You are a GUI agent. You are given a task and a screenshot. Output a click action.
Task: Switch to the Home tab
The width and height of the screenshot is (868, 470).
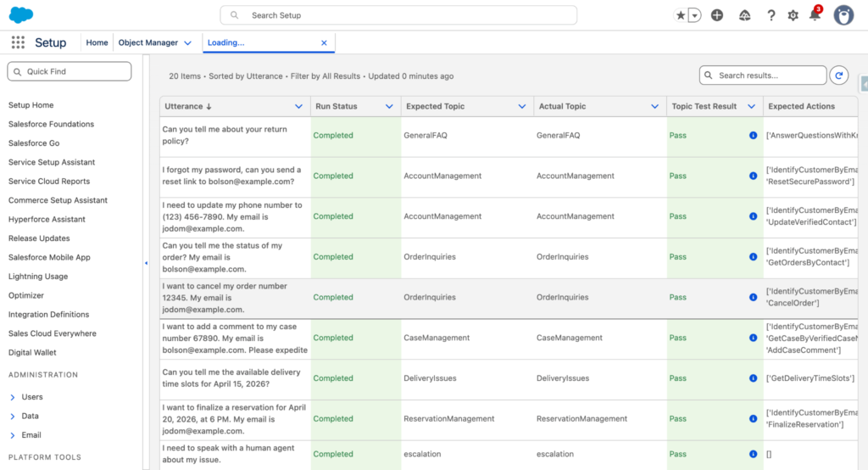[97, 42]
